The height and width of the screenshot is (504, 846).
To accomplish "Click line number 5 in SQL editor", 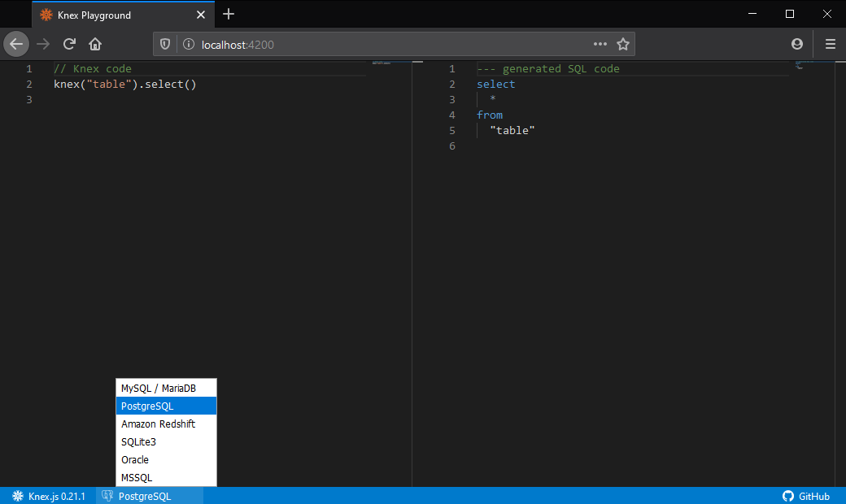I will 452,130.
